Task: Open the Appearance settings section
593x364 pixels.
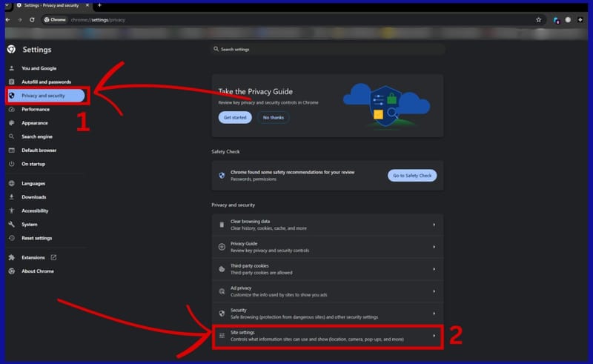Action: 34,123
